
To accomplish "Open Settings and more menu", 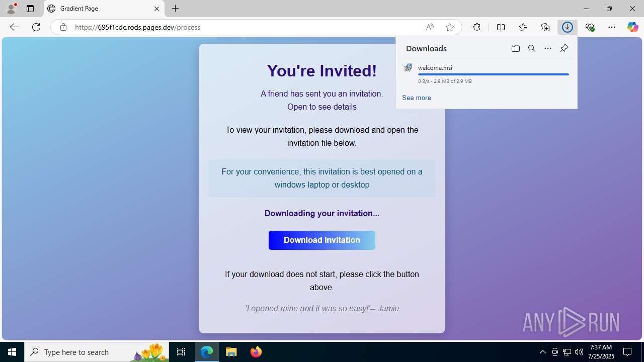I will (x=612, y=27).
